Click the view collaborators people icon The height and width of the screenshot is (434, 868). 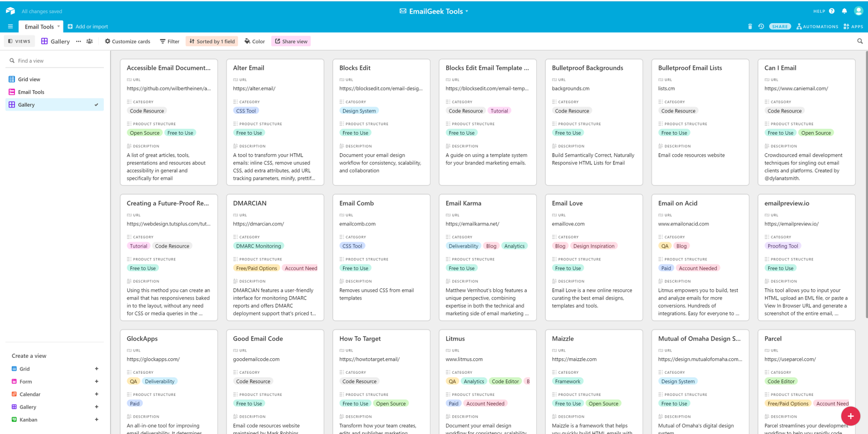tap(90, 41)
